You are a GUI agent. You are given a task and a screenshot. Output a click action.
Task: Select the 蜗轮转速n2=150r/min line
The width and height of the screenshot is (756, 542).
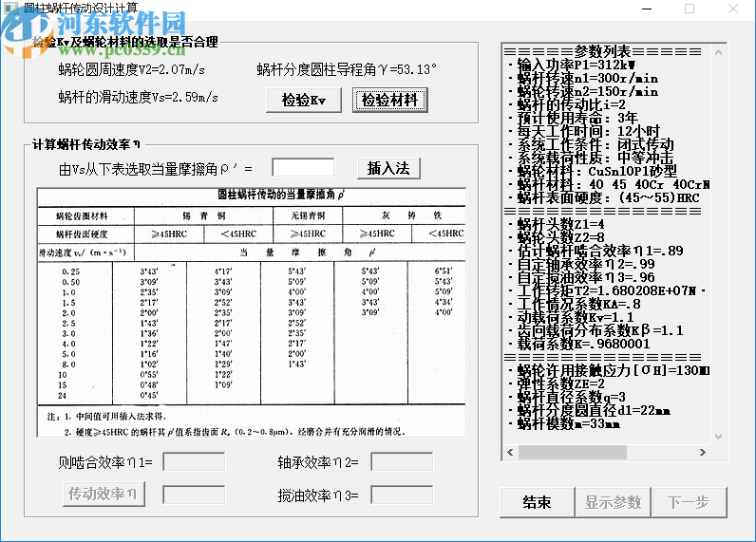[x=583, y=91]
